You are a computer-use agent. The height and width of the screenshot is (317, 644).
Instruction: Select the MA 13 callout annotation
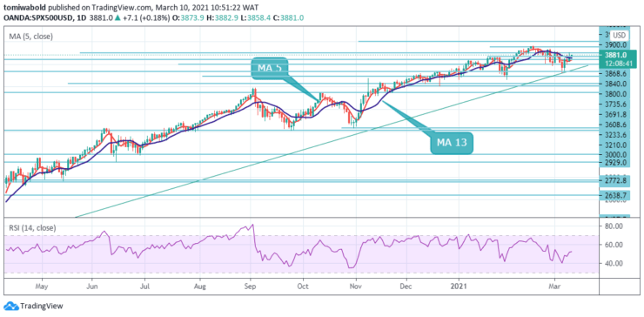pyautogui.click(x=452, y=143)
